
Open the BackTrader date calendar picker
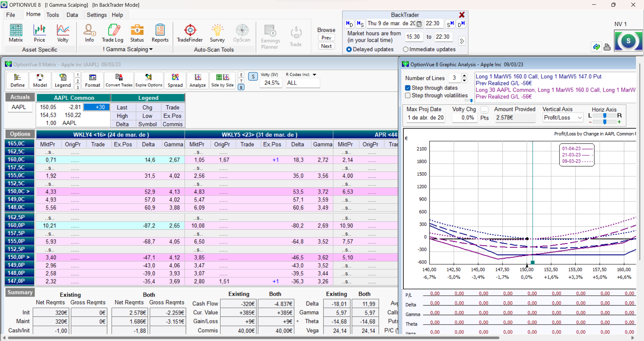click(419, 24)
